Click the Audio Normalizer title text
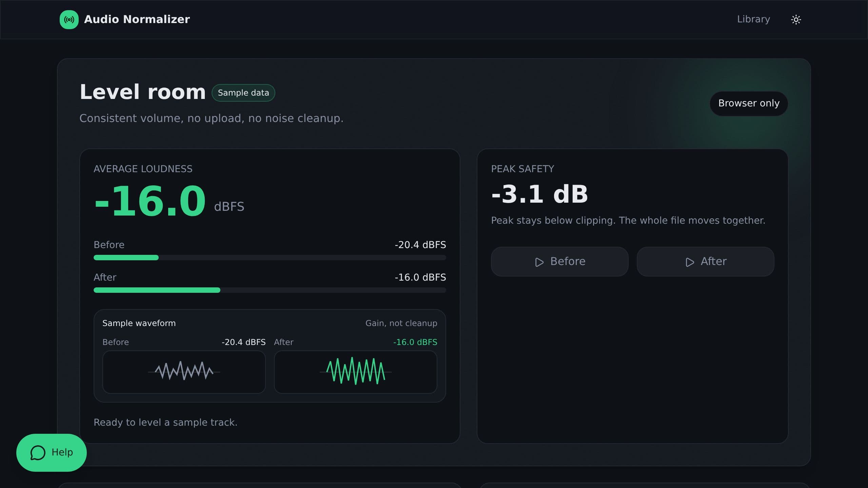868x488 pixels. click(137, 19)
